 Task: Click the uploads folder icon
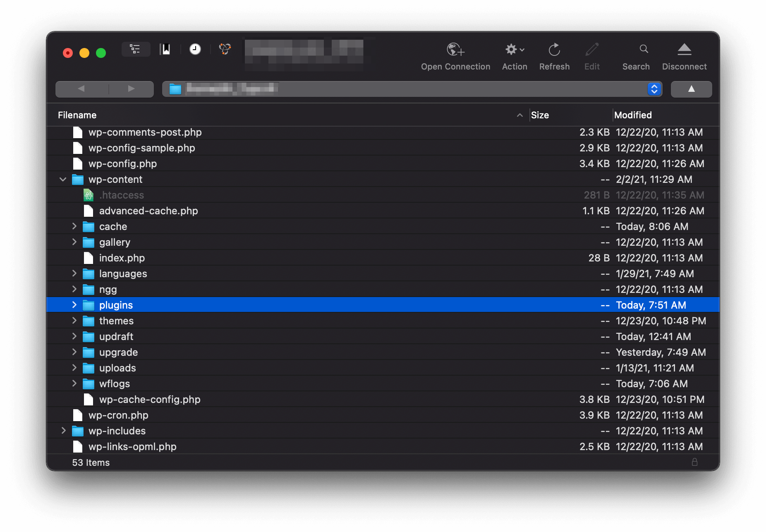tap(89, 368)
